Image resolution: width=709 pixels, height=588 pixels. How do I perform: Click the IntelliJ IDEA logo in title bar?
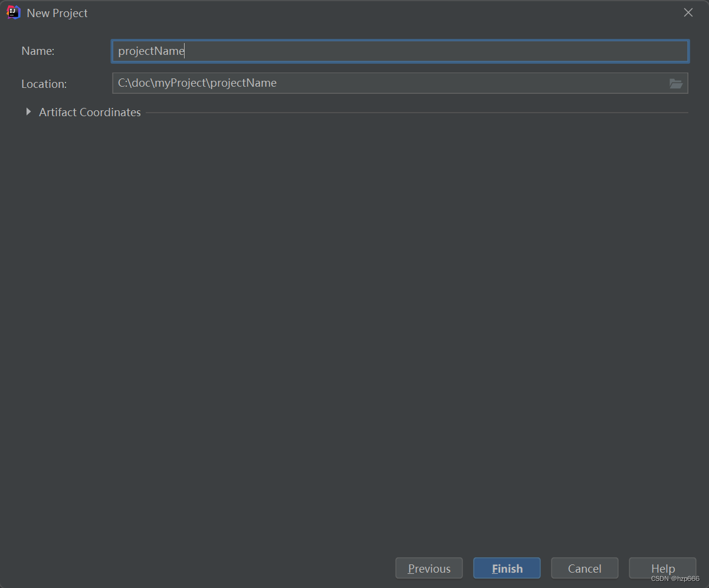(13, 12)
